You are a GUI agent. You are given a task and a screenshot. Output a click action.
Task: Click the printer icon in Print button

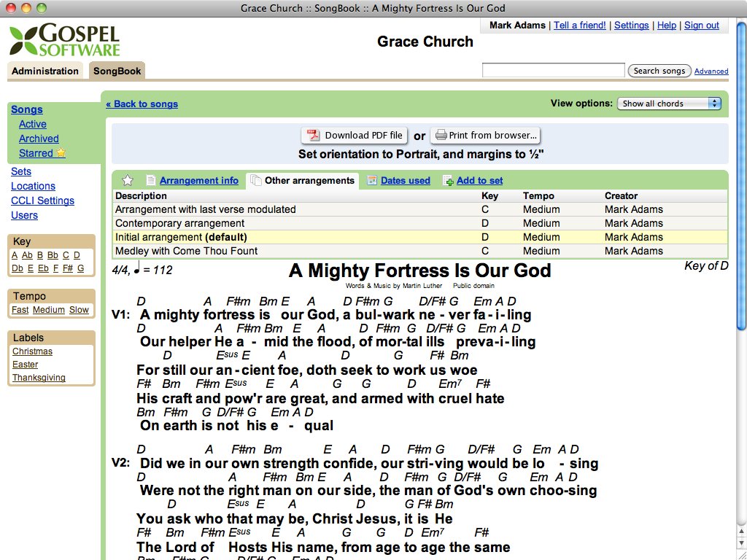coord(441,135)
